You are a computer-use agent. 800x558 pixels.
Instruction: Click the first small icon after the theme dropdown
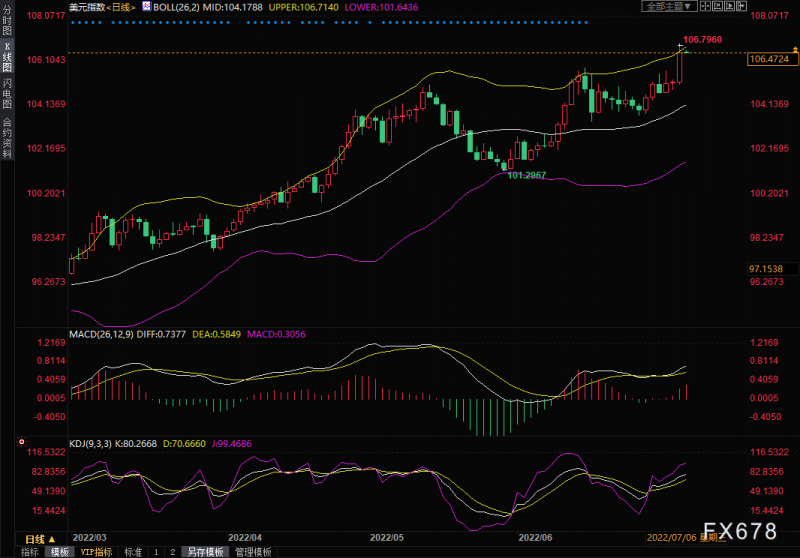click(x=705, y=6)
